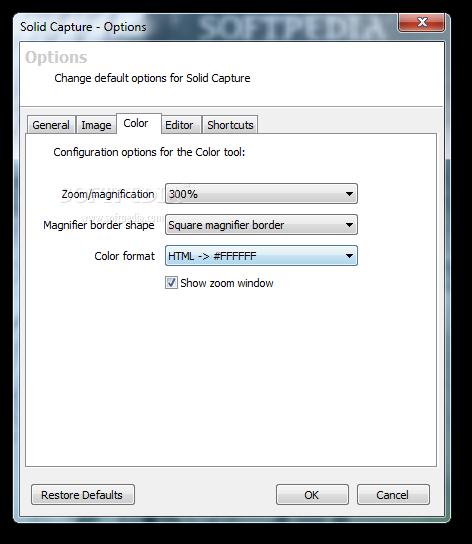
Task: Open the Image tab
Action: pos(96,125)
